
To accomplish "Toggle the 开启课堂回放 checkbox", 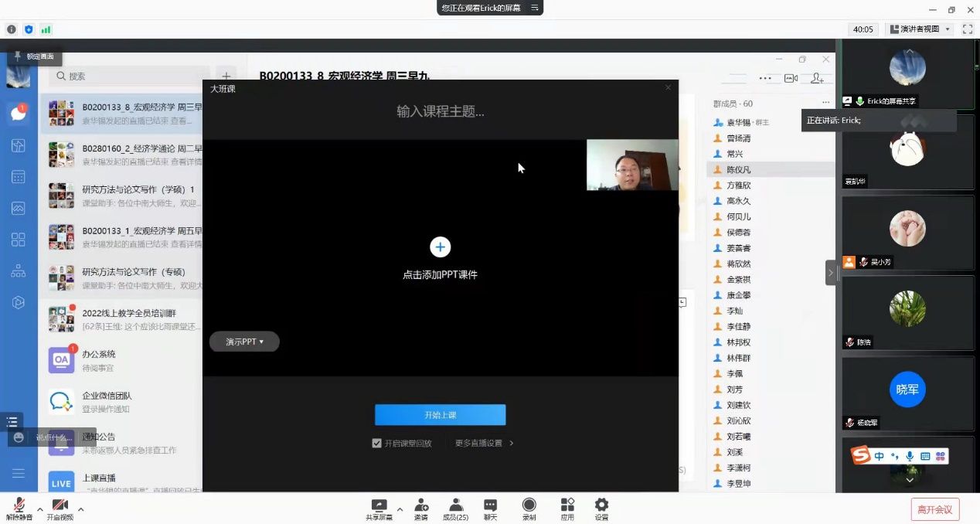I will pos(377,444).
